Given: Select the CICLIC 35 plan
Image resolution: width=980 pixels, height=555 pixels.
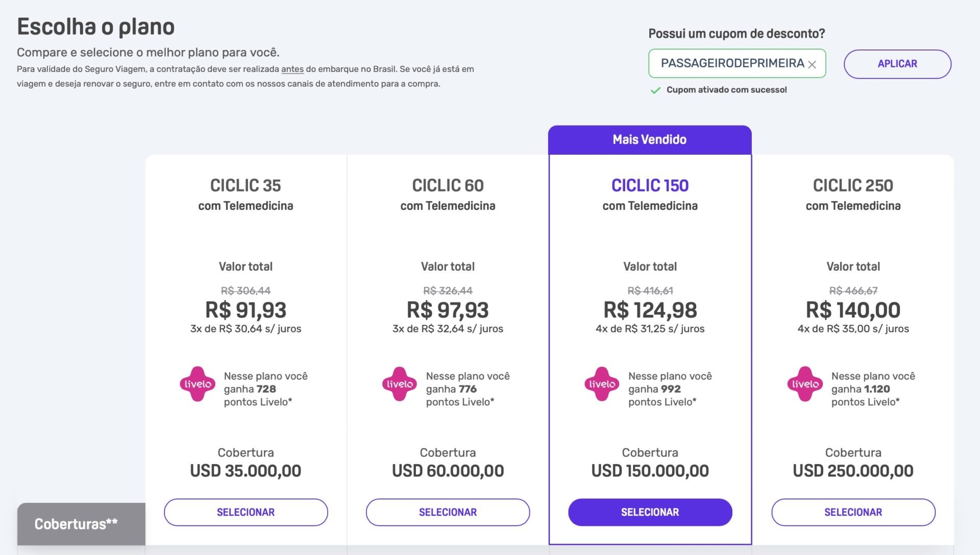Looking at the screenshot, I should tap(246, 512).
